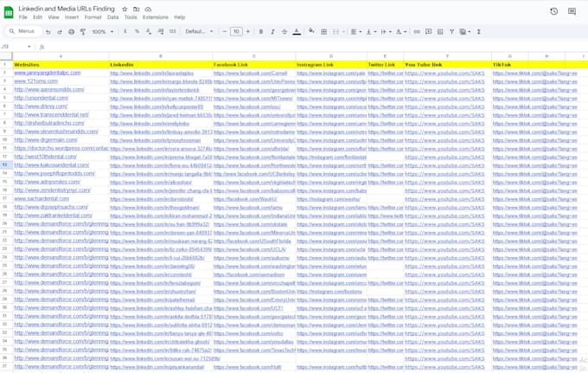The image size is (588, 373).
Task: Redo the last action
Action: point(60,32)
